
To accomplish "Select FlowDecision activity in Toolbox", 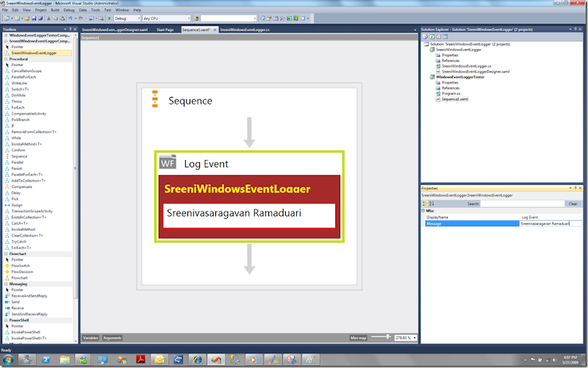I will click(x=22, y=272).
